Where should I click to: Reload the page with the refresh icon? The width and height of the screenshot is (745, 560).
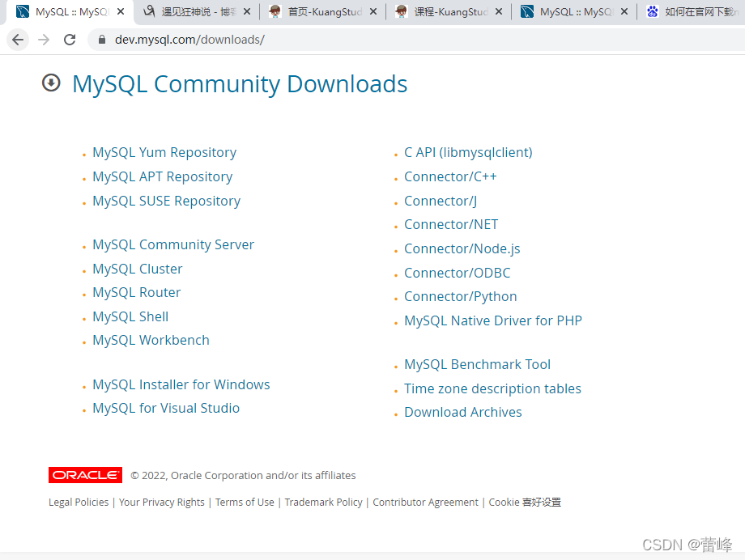[x=70, y=40]
